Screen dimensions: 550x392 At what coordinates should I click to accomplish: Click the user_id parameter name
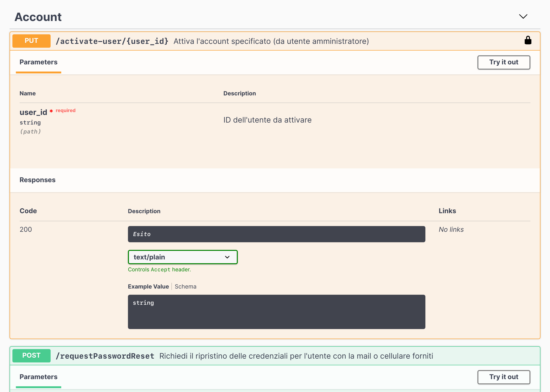click(33, 112)
